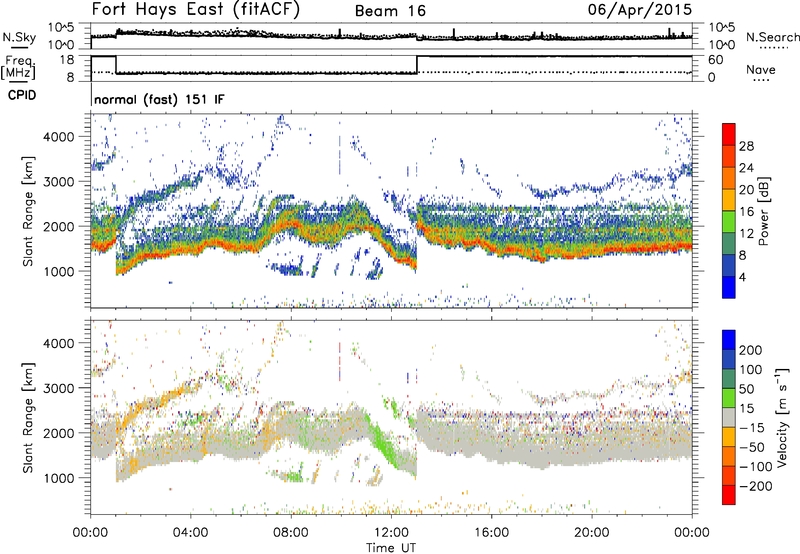Click the "04:00" time tick label
This screenshot has height=554, width=800.
pyautogui.click(x=190, y=533)
